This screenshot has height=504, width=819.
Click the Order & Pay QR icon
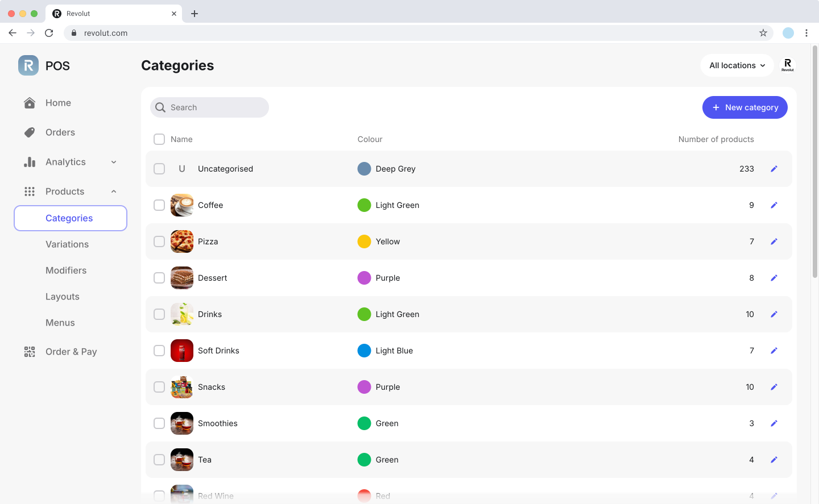point(30,352)
